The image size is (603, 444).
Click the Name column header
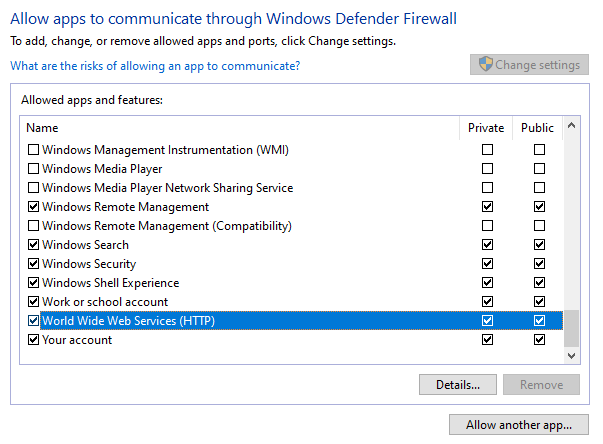[240, 128]
